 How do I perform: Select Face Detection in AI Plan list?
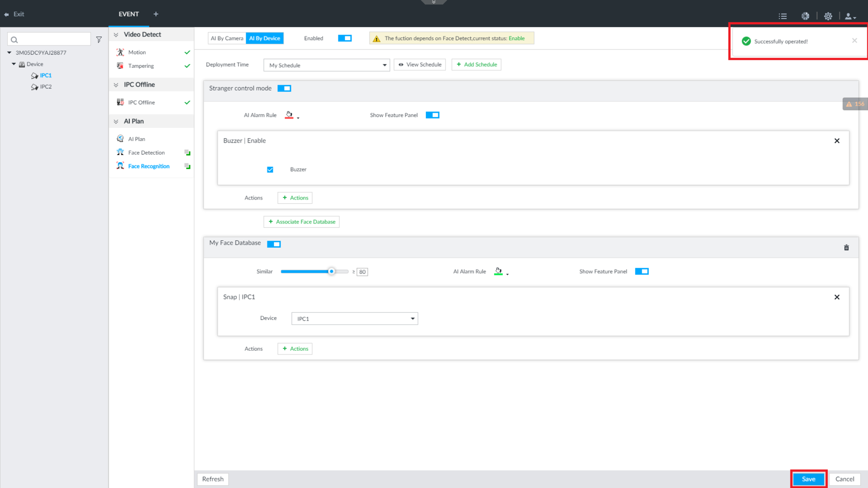[146, 153]
